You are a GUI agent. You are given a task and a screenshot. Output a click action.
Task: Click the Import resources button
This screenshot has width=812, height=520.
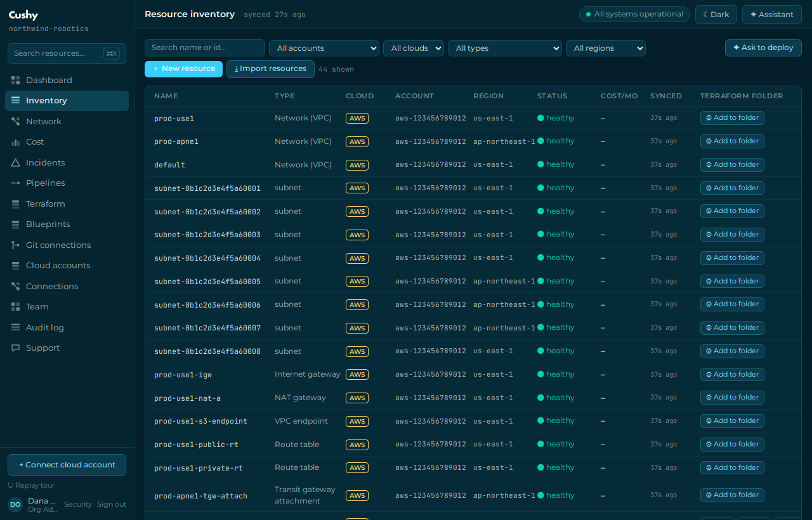pos(270,69)
